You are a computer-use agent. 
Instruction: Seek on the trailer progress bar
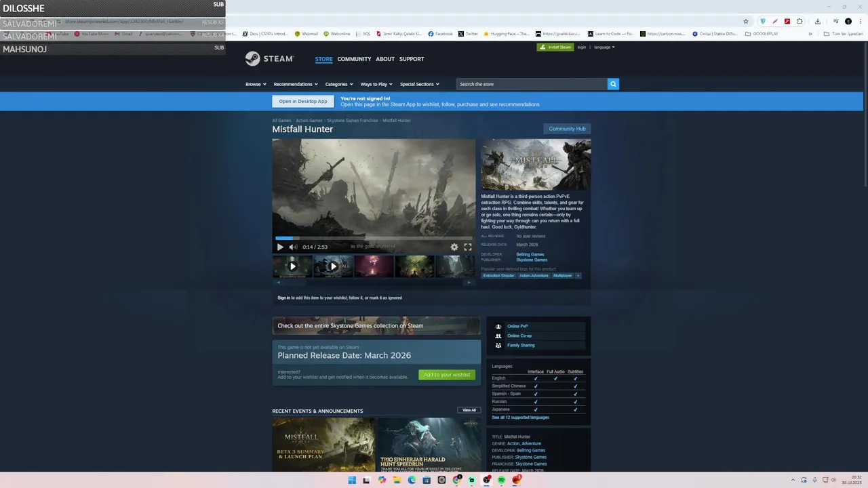click(x=374, y=238)
